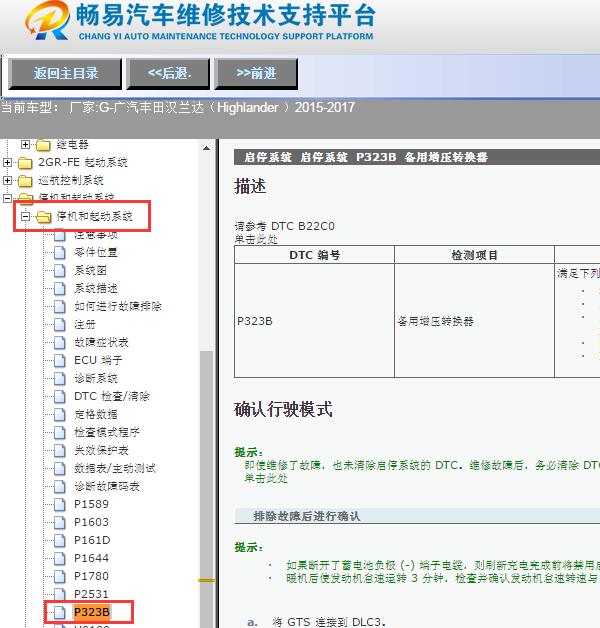The image size is (600, 628).
Task: Click the P323B document icon
Action: click(x=60, y=612)
